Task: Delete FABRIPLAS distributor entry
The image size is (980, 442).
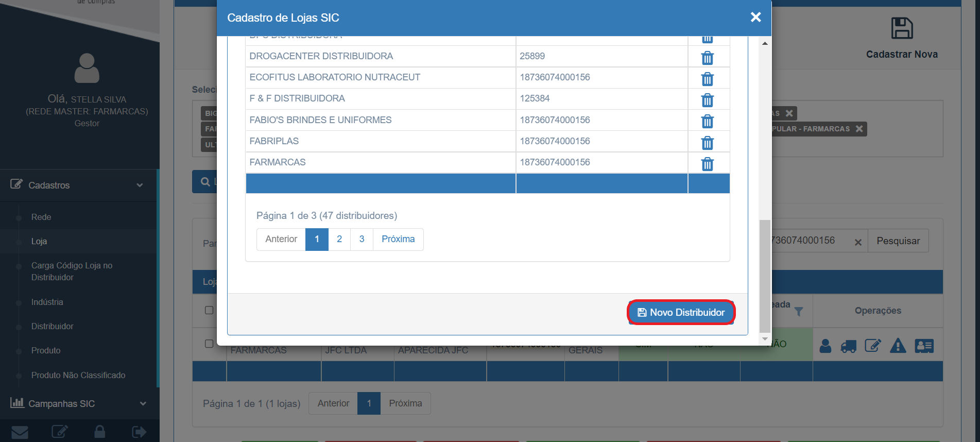Action: coord(707,143)
